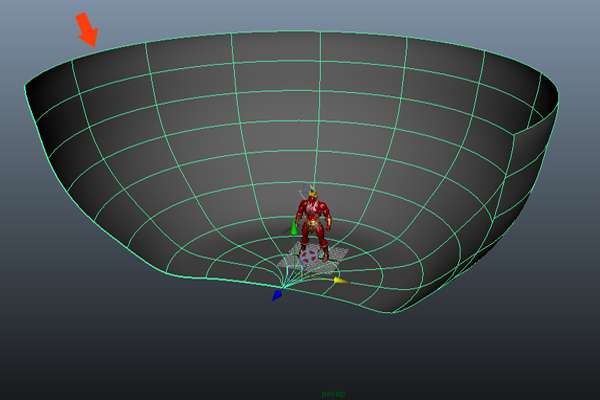Click the green Y-axis manipulator arrow
Screen dimensions: 600x400
tap(294, 226)
